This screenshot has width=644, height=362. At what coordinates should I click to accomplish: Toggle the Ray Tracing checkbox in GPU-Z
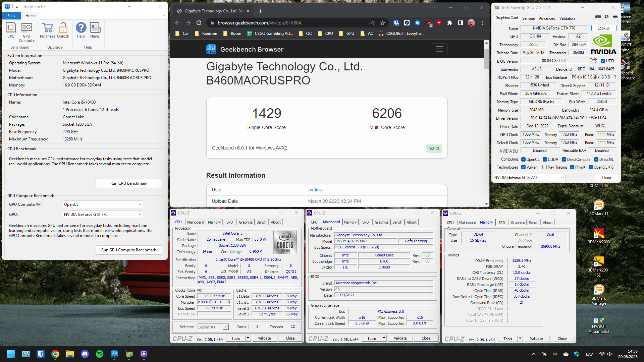click(545, 167)
